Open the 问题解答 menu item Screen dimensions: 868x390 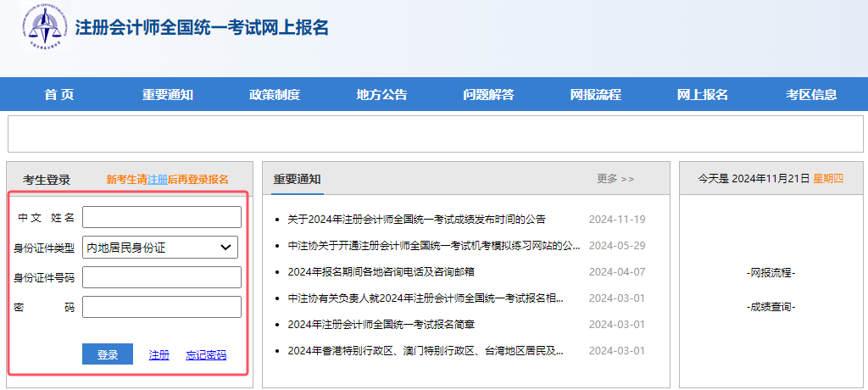click(x=488, y=94)
